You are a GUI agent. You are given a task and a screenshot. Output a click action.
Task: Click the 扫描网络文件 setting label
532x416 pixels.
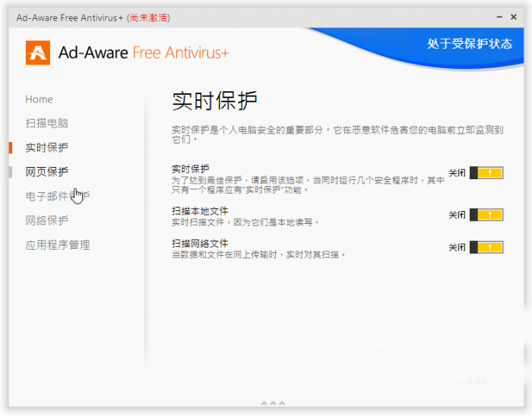tap(200, 244)
